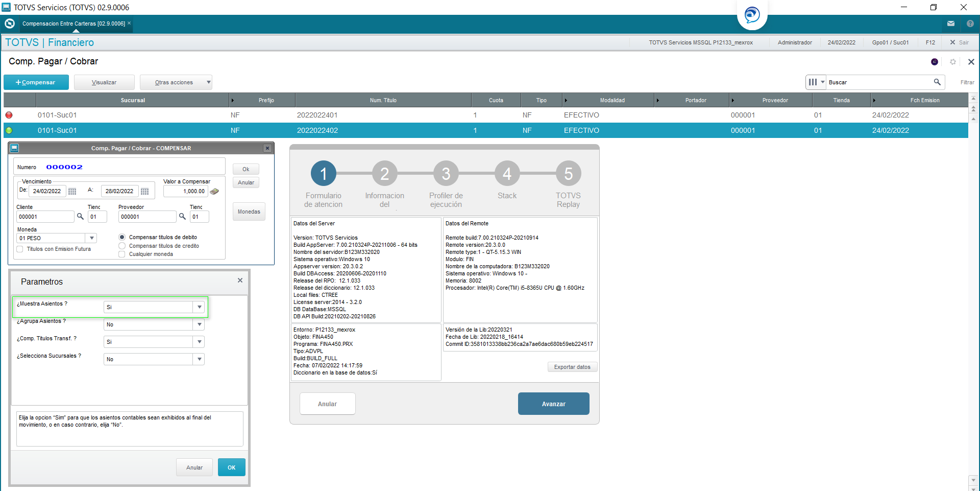Click the Compensar button
This screenshot has height=491, width=980.
pyautogui.click(x=36, y=82)
